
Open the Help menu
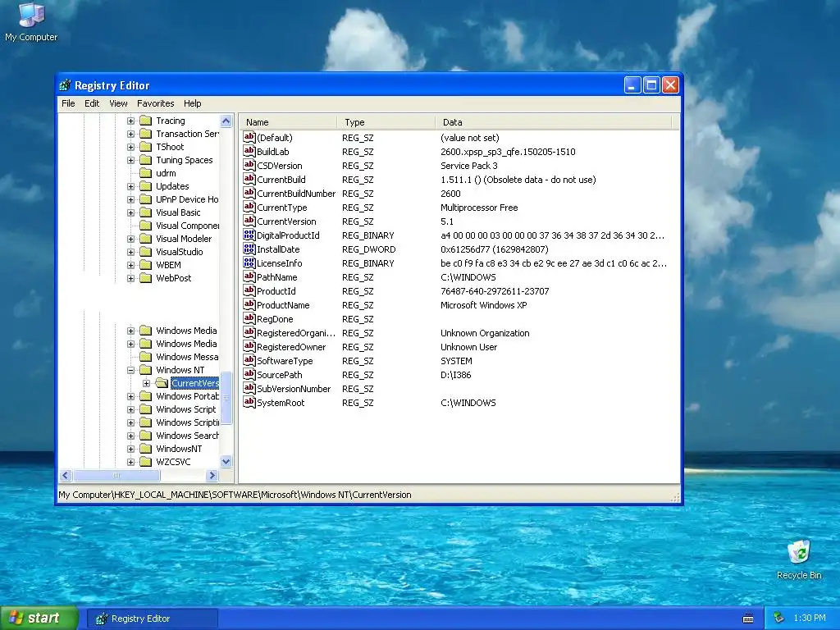(x=192, y=103)
